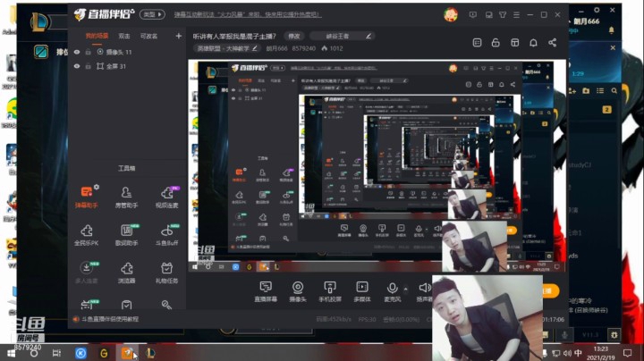The width and height of the screenshot is (644, 361).
Task: Click 修改 to edit stream title
Action: click(x=293, y=36)
